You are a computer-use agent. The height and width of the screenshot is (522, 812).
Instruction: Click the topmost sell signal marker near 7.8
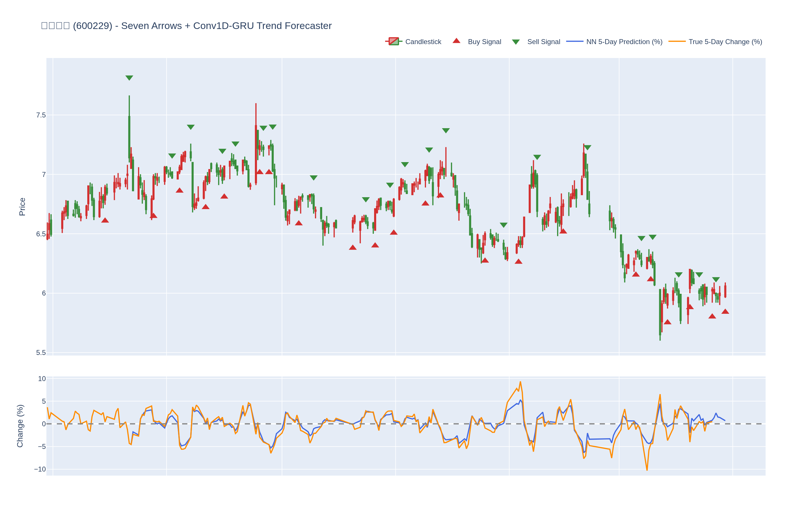129,78
